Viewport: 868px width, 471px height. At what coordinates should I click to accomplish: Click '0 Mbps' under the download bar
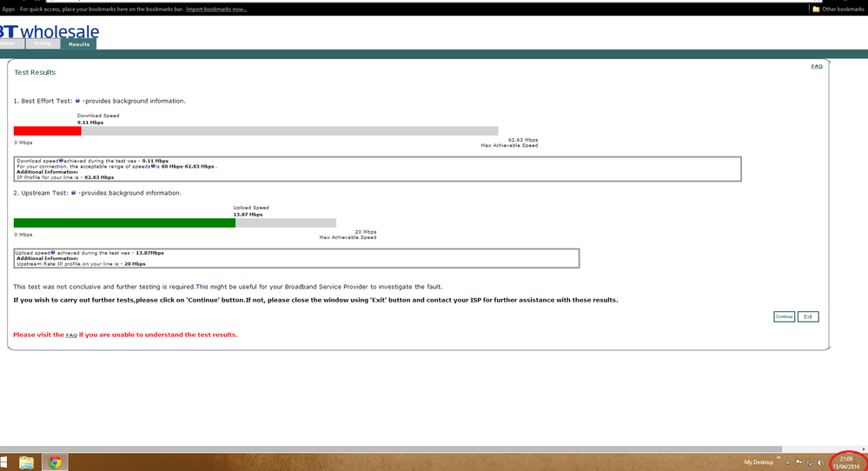23,143
